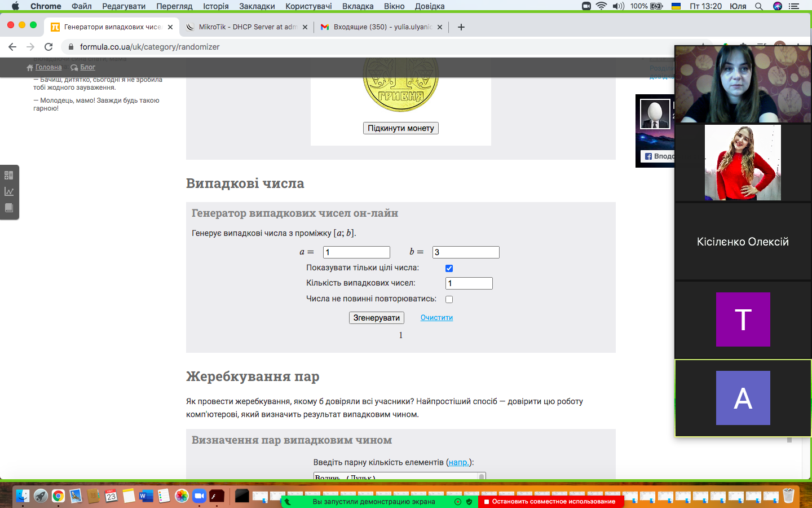Viewport: 812px width, 508px height.
Task: Open the Файл menu
Action: 82,6
